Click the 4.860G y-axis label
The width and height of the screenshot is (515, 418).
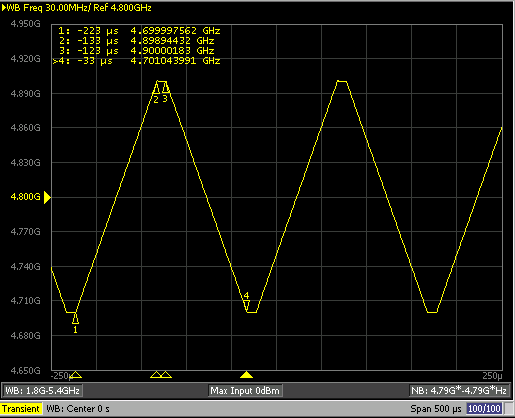coord(25,128)
